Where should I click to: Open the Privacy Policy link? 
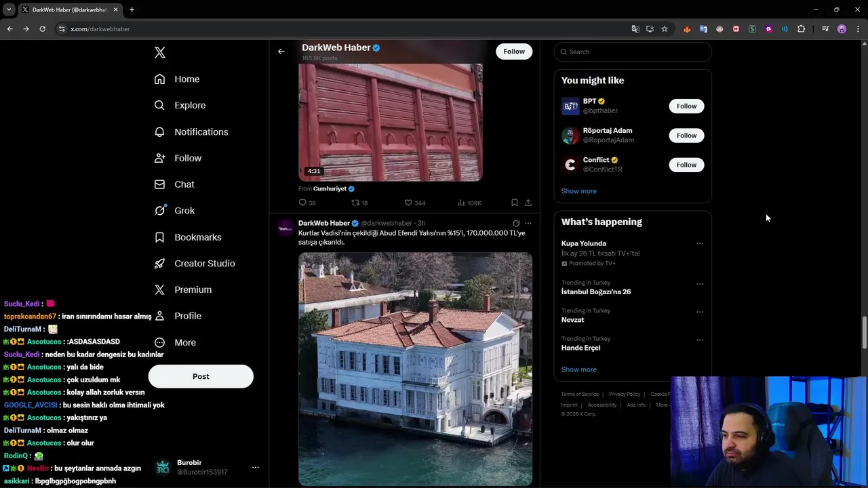coord(625,394)
